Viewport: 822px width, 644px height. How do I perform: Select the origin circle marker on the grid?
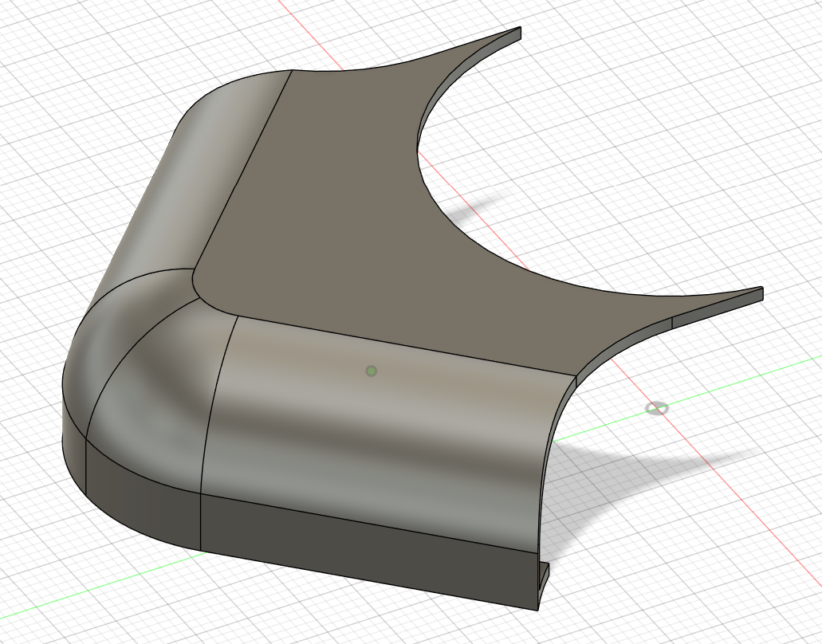(x=656, y=408)
